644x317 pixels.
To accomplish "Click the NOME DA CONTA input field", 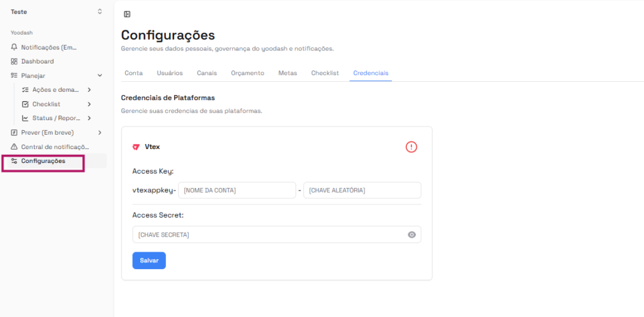I will pos(236,190).
